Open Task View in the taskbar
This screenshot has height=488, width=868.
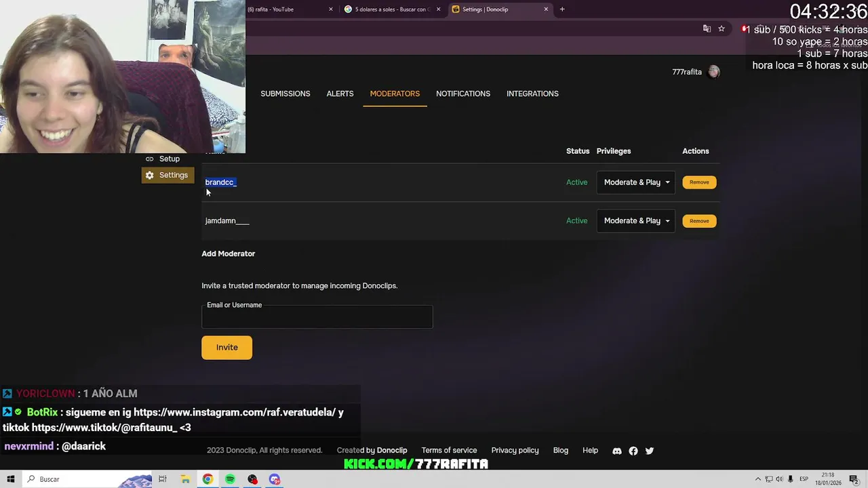coord(163,479)
